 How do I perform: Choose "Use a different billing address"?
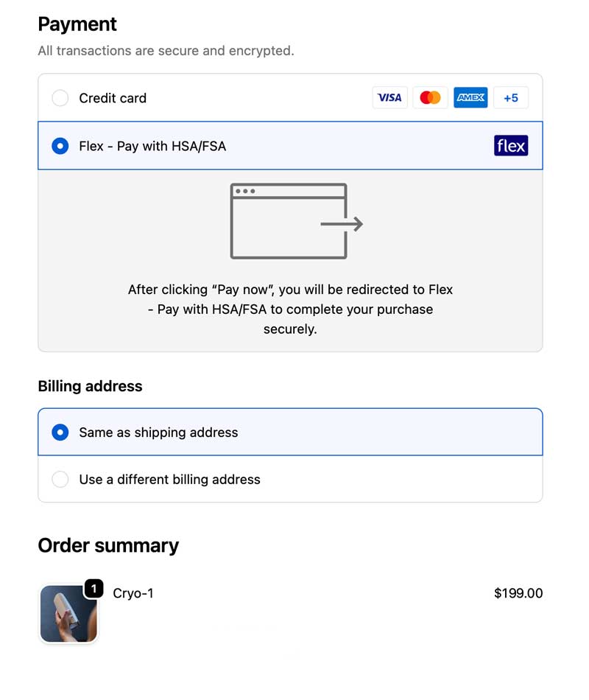(60, 479)
